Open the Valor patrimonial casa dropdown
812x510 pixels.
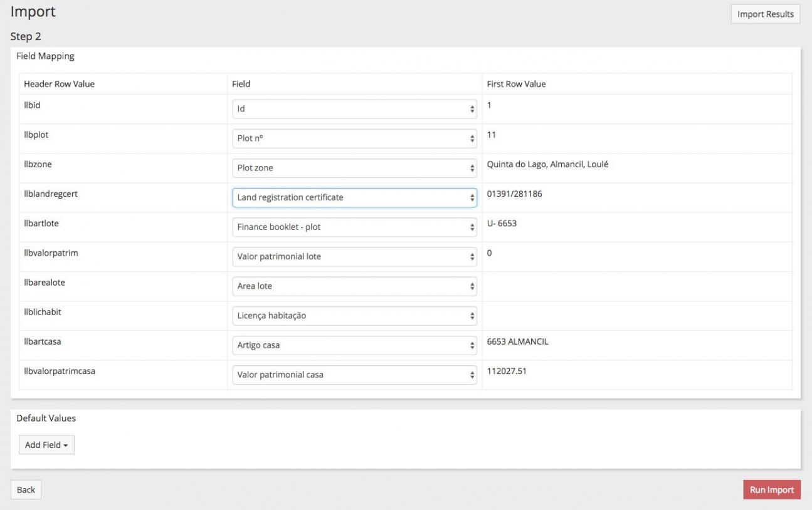[x=354, y=375]
